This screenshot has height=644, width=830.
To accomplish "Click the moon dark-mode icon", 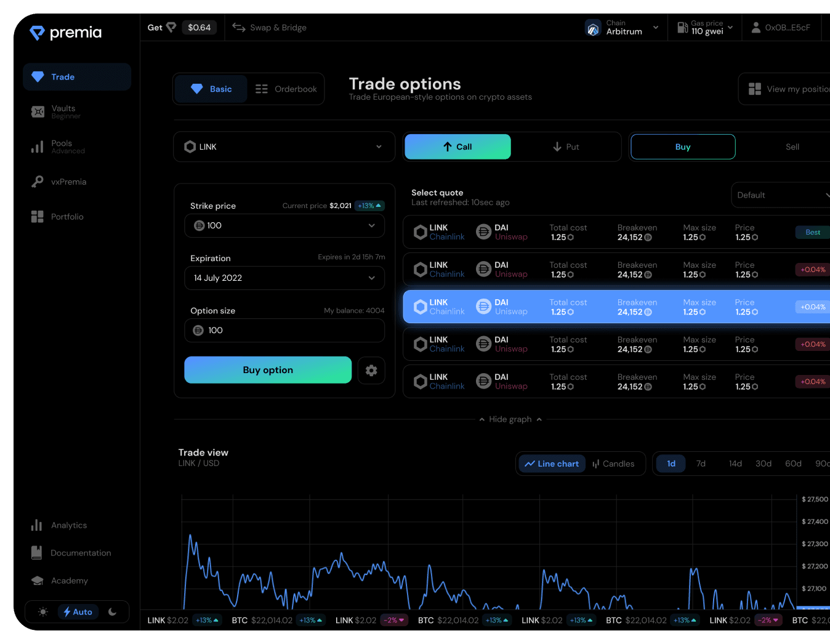I will click(112, 612).
